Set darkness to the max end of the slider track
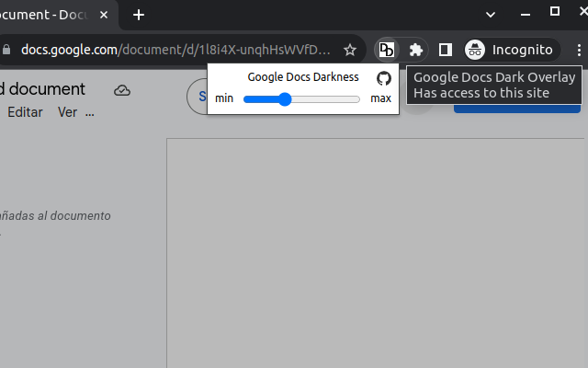588x368 pixels. (357, 99)
